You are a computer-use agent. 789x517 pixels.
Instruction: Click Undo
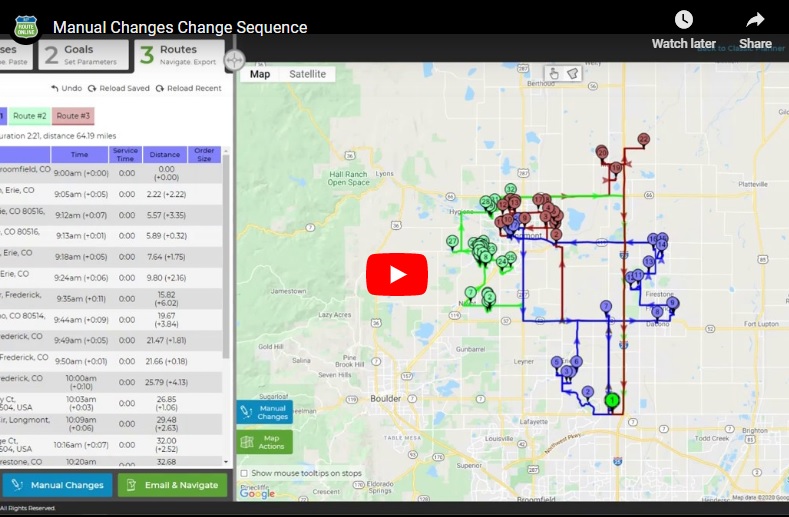66,88
